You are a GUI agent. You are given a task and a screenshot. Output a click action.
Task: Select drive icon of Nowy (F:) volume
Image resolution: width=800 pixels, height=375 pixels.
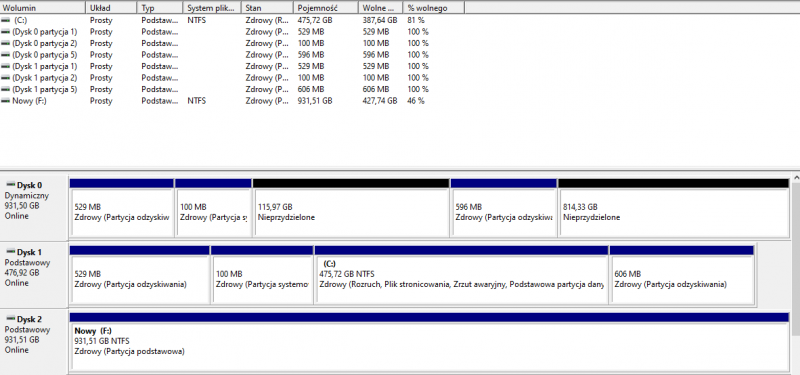(6, 101)
